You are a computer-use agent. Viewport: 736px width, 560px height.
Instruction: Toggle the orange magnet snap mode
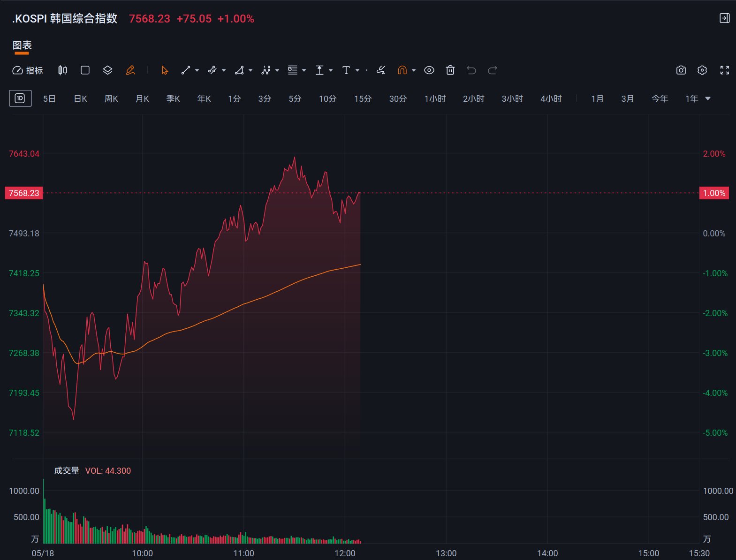coord(402,70)
